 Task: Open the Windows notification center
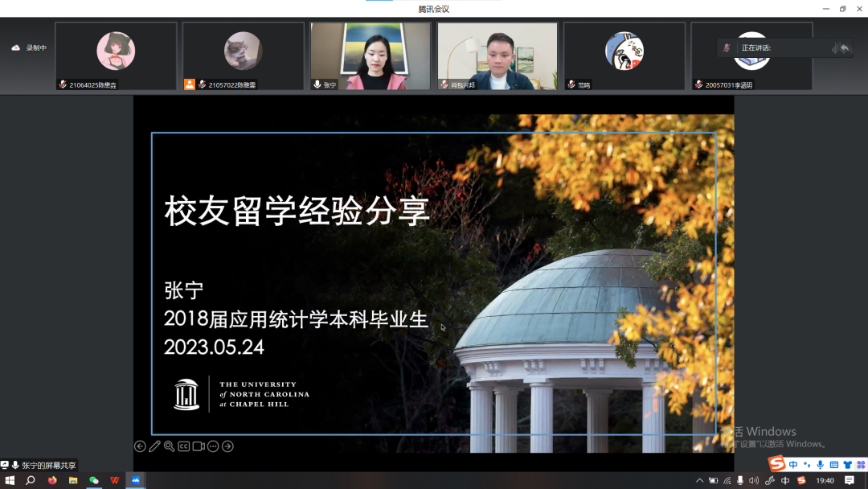pos(850,481)
